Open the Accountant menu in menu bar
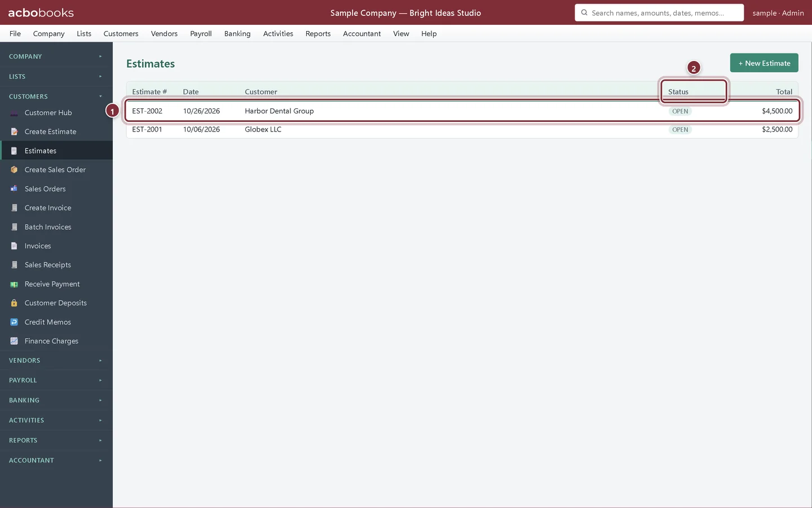 [x=362, y=34]
